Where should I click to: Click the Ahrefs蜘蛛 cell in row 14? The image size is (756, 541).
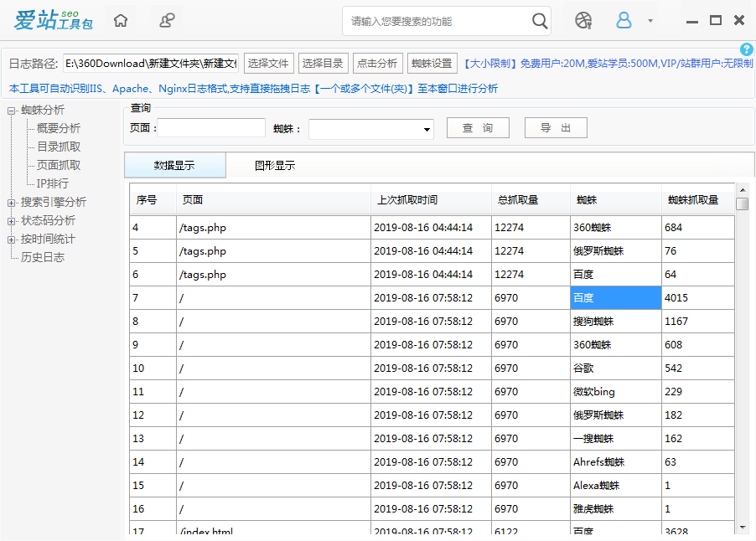point(616,462)
